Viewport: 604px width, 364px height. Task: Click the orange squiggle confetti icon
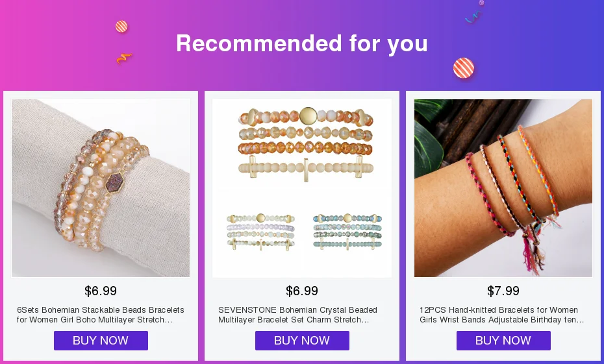(124, 58)
